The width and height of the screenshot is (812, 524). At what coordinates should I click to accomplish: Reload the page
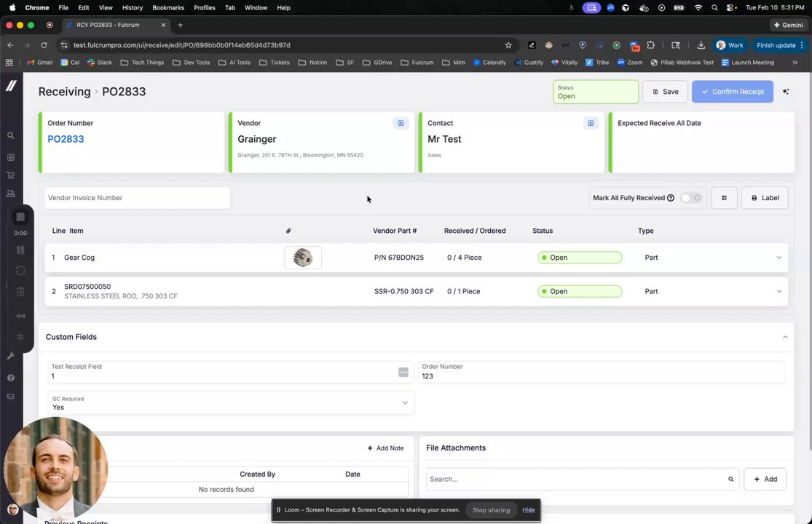[x=44, y=45]
